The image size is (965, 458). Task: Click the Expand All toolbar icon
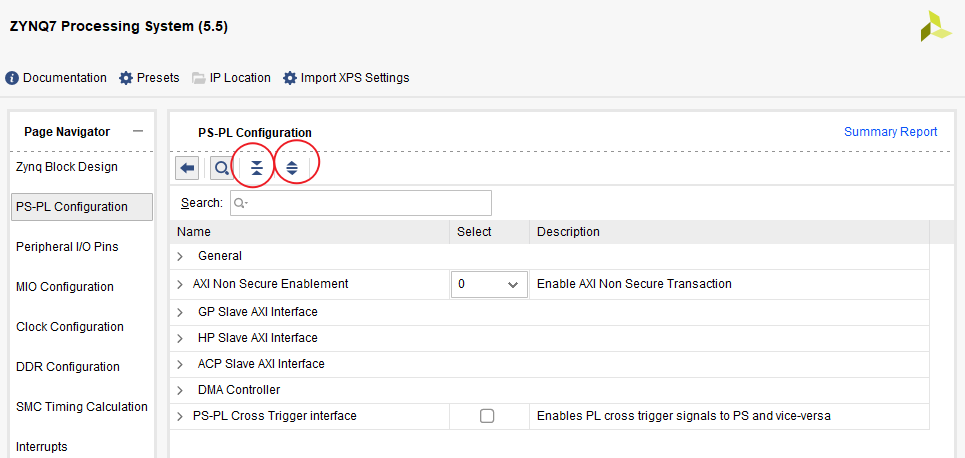292,168
